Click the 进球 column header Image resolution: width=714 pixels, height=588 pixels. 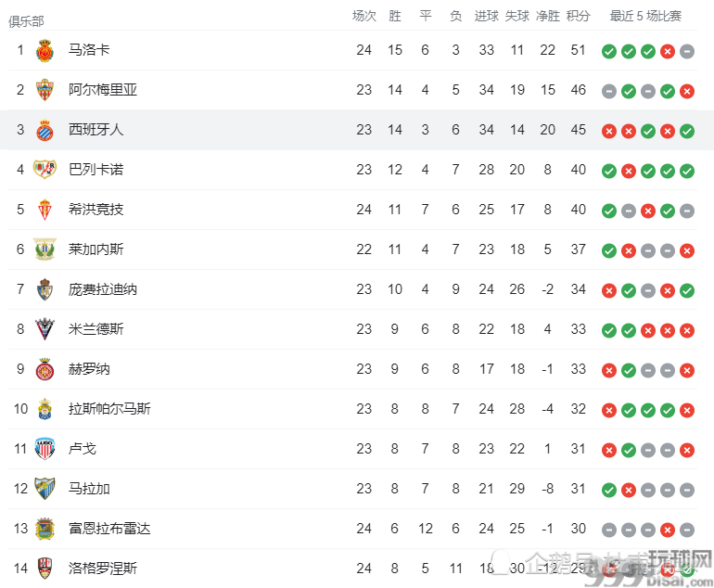coord(486,17)
